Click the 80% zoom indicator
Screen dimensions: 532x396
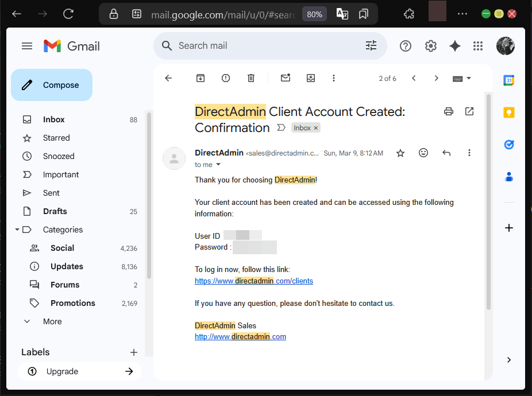(314, 14)
